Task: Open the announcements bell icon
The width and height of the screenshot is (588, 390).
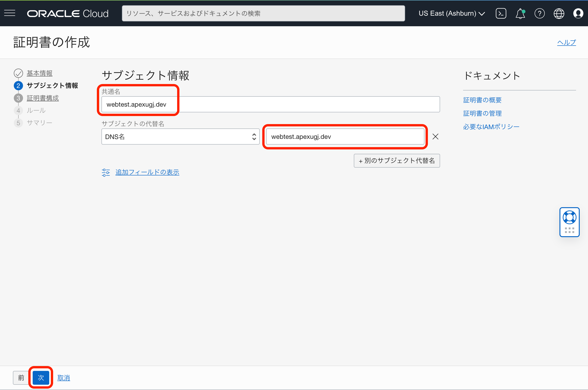Action: point(520,13)
